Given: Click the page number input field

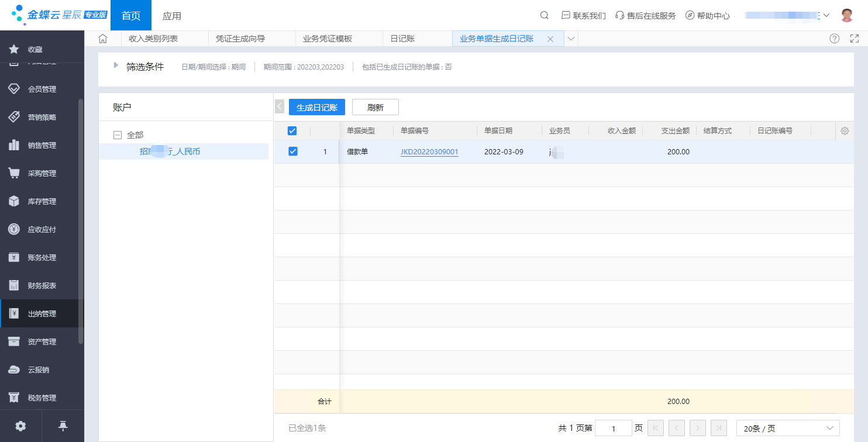Looking at the screenshot, I should [614, 429].
